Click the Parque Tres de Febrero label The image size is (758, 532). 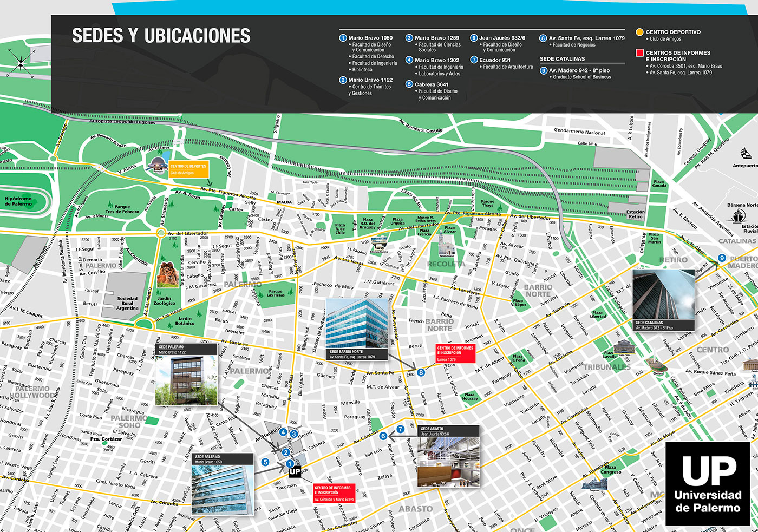tap(122, 209)
